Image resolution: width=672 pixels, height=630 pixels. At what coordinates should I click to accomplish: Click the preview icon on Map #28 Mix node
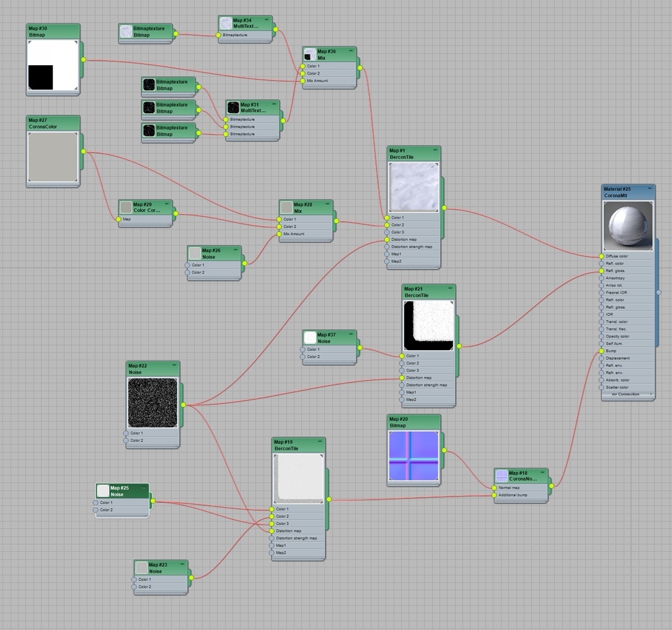[286, 207]
